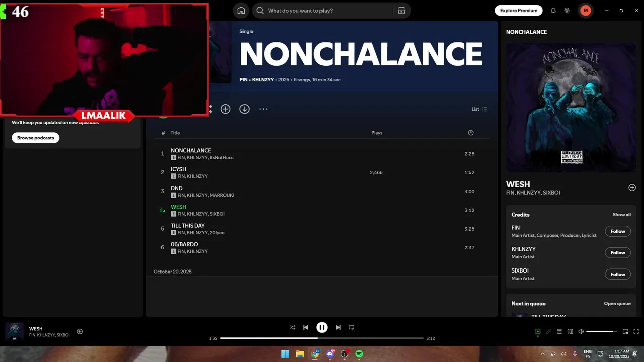Toggle the queue panel icon
This screenshot has height=362, width=644.
click(559, 331)
